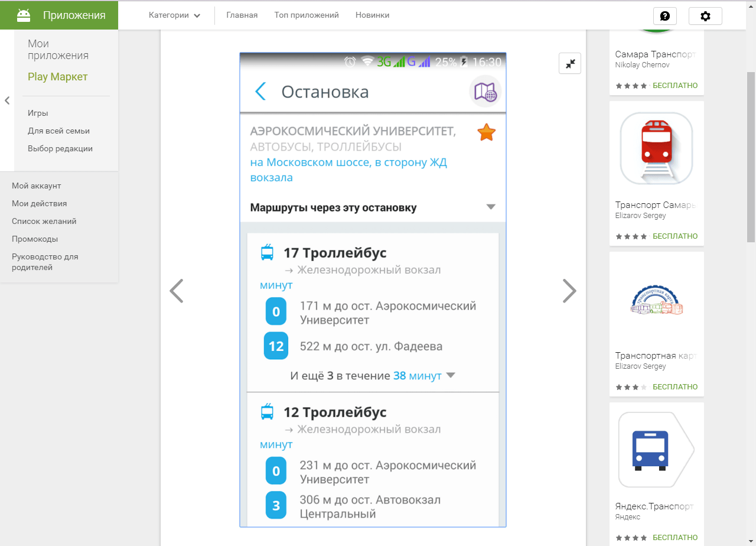This screenshot has height=546, width=756.
Task: Open Мои приложения in sidebar
Action: (58, 50)
